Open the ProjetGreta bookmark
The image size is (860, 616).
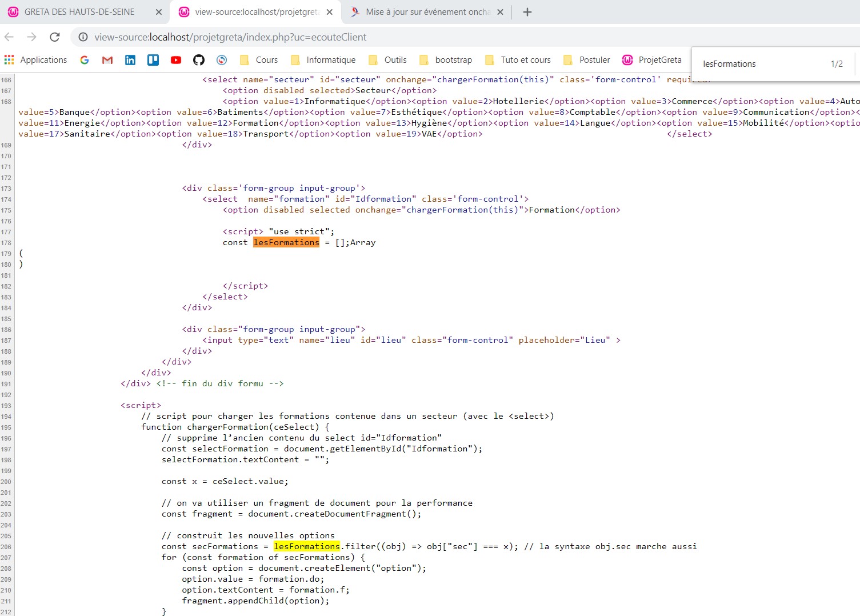[652, 60]
